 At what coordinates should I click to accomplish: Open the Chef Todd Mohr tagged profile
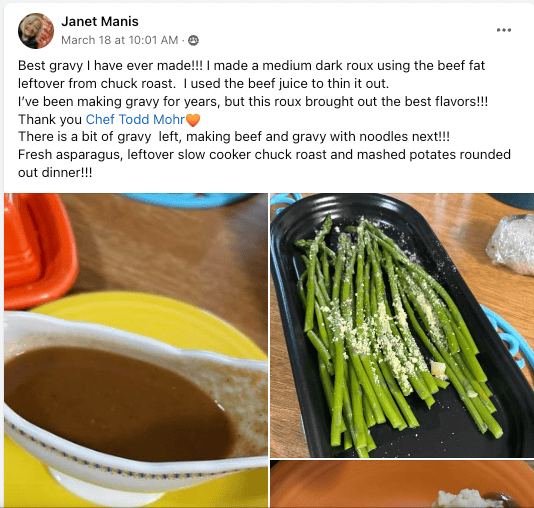135,120
